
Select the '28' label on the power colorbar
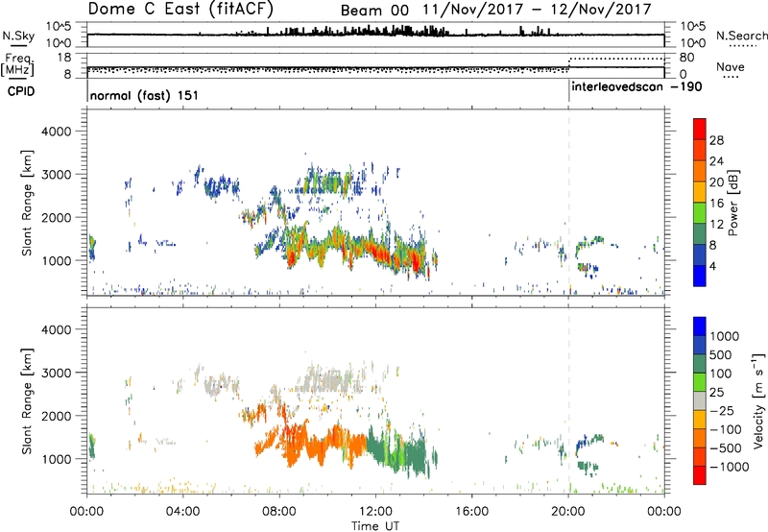tap(716, 140)
